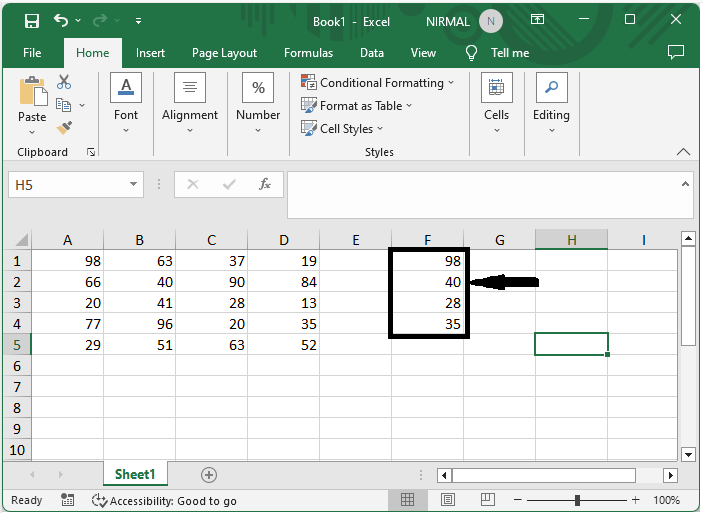Screen dimensions: 703x513
Task: Expand the Number group
Action: coord(258,103)
